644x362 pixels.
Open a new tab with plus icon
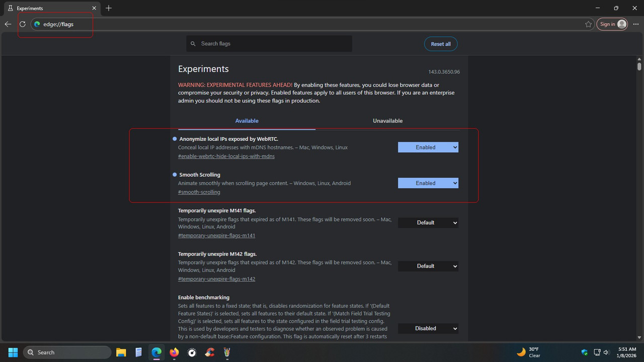pyautogui.click(x=109, y=8)
